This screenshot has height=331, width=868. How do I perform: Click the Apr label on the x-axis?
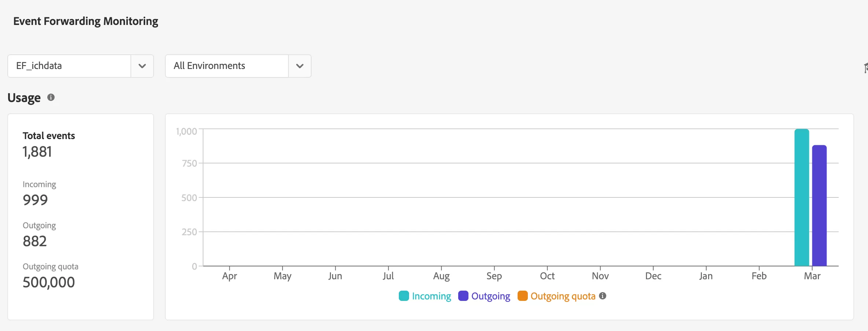coord(229,276)
